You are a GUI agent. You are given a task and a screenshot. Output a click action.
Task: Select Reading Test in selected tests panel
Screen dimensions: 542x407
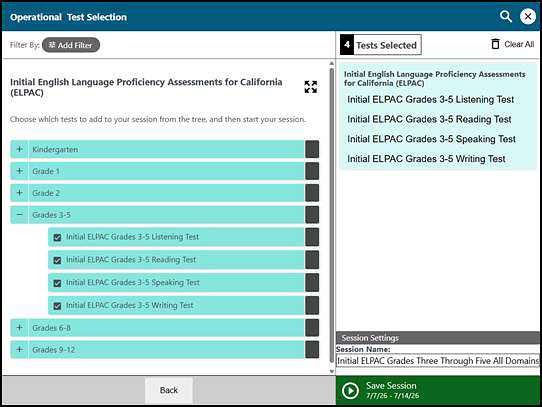tap(429, 119)
